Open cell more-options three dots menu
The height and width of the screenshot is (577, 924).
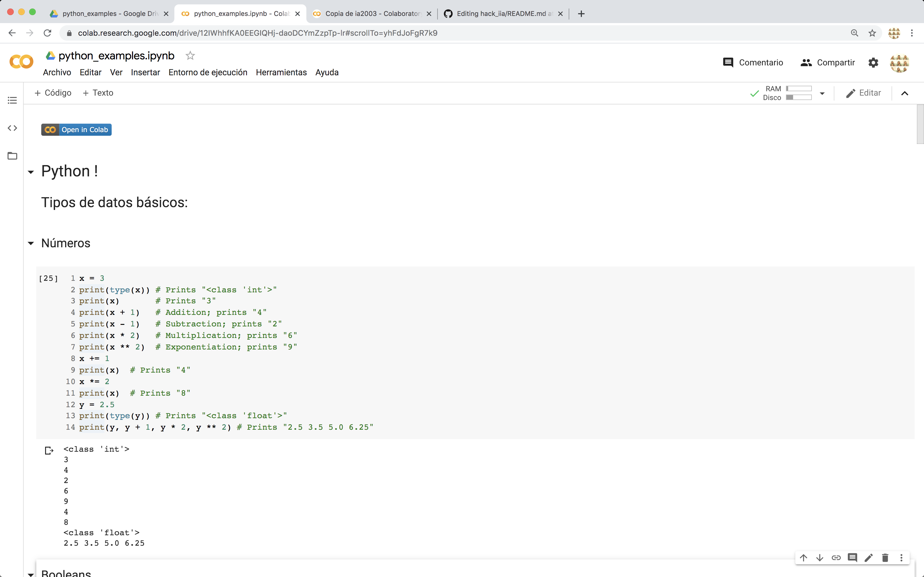tap(901, 557)
